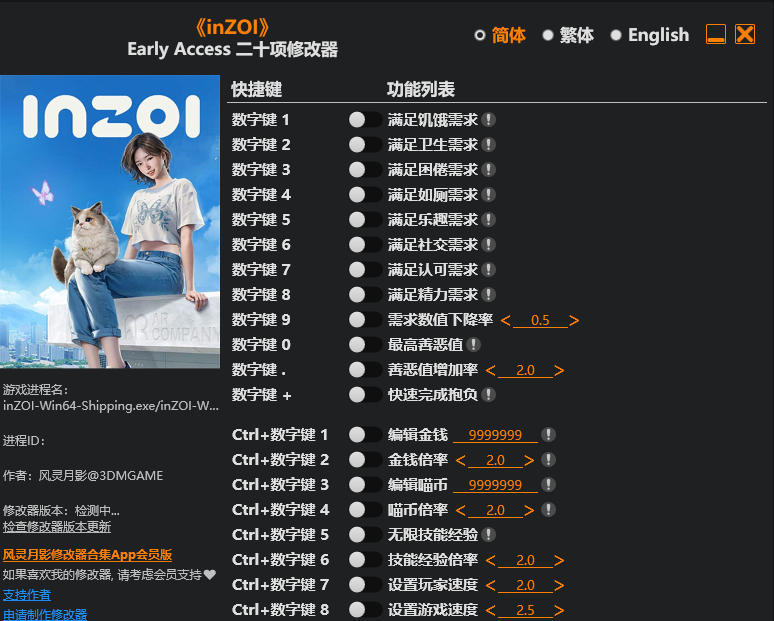Click 编辑金钱 value field 9999999
774x621 pixels.
(x=495, y=435)
